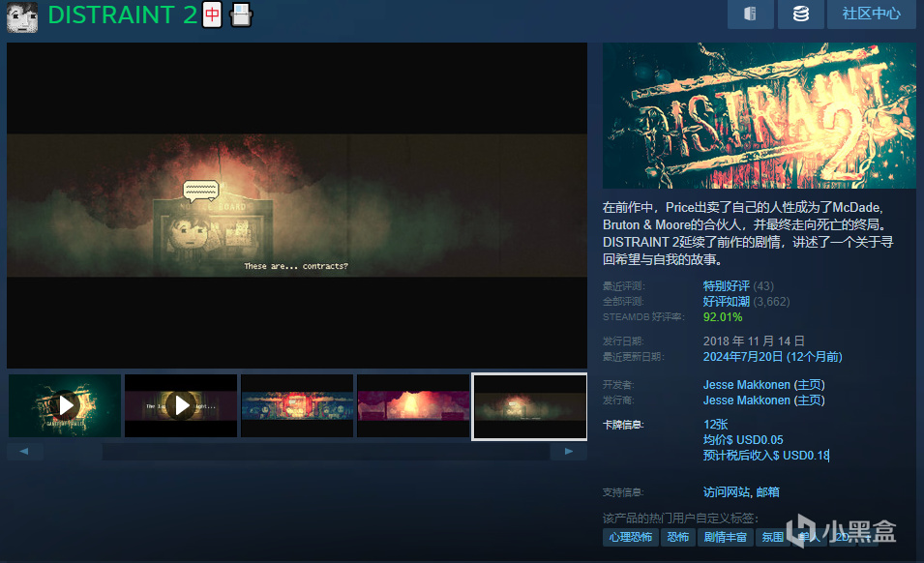Open the 访问网站 support website link
Screen dimensions: 924x563
point(726,491)
